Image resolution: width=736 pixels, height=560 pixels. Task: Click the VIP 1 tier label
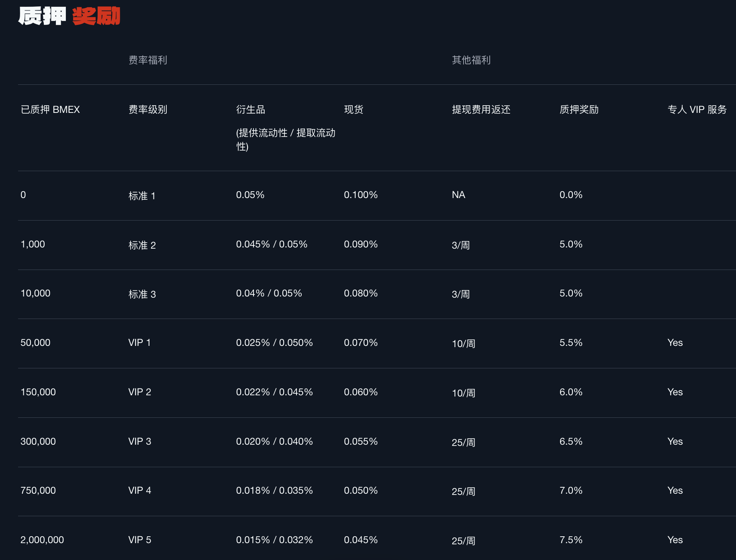[x=139, y=342]
